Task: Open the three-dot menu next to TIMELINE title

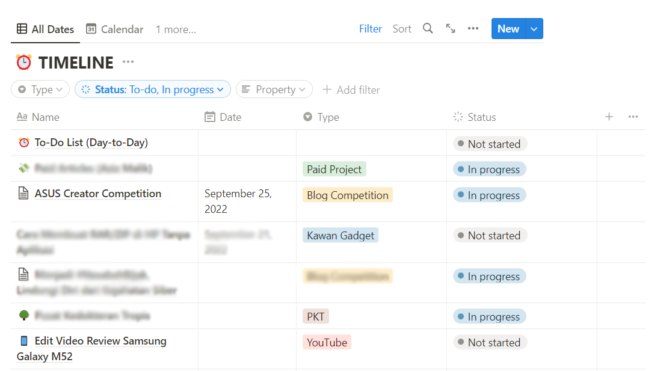Action: pos(128,62)
